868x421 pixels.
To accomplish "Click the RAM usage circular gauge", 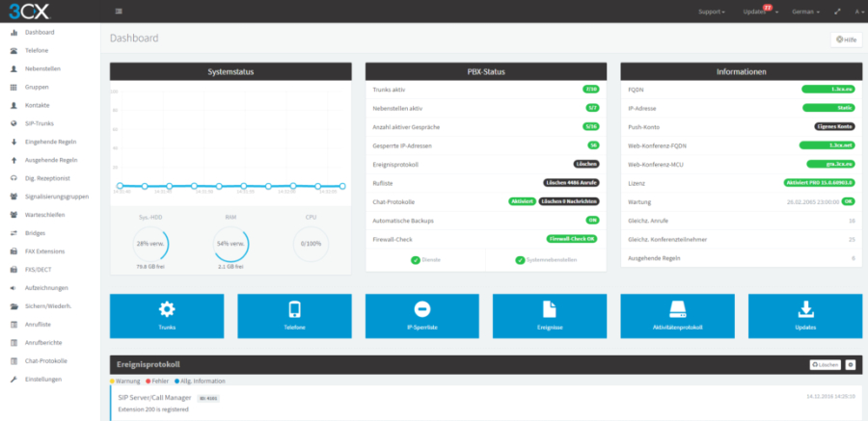I will coord(231,244).
